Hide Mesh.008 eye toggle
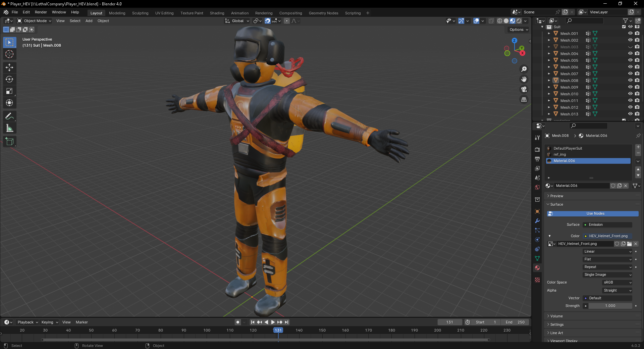Screen dimensions: 644x349 click(x=630, y=80)
